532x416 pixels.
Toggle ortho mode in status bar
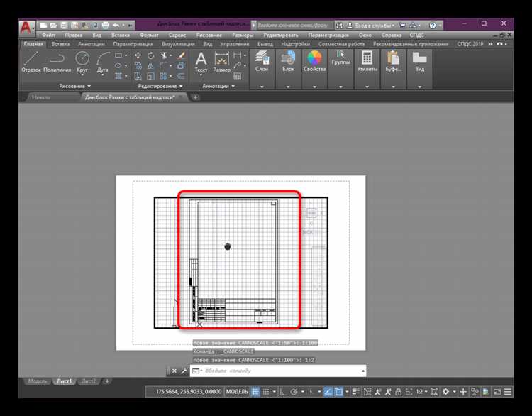click(283, 392)
